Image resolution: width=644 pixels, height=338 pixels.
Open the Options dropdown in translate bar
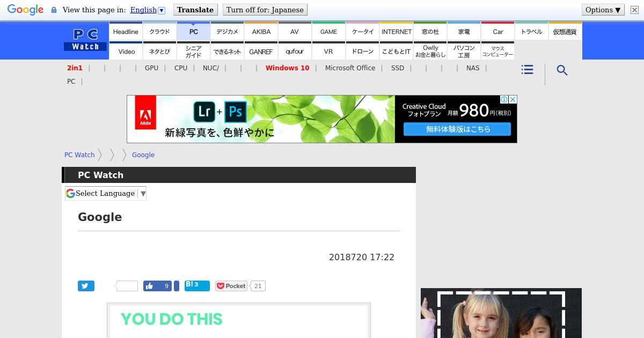pyautogui.click(x=603, y=10)
